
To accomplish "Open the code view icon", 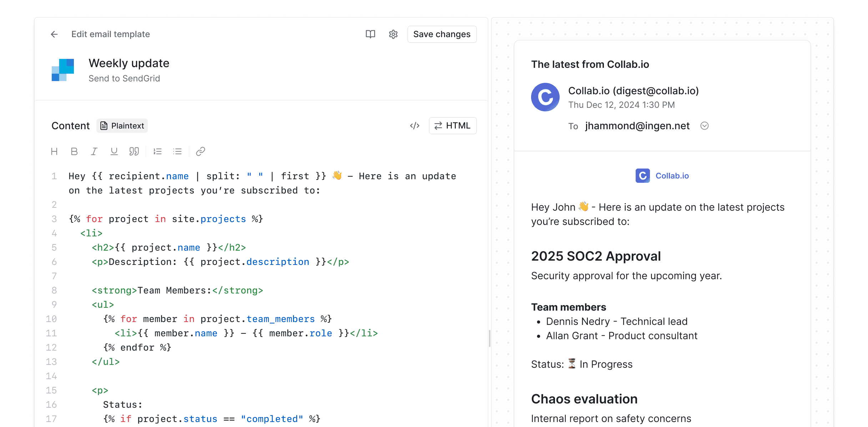I will click(x=415, y=125).
